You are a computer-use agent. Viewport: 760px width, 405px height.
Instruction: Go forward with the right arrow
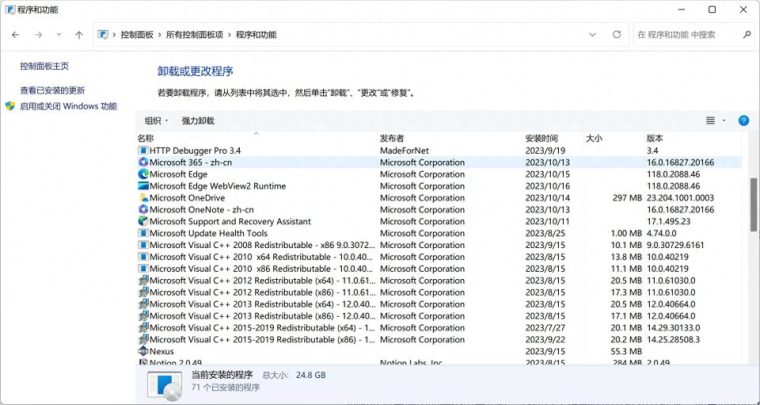click(x=38, y=35)
